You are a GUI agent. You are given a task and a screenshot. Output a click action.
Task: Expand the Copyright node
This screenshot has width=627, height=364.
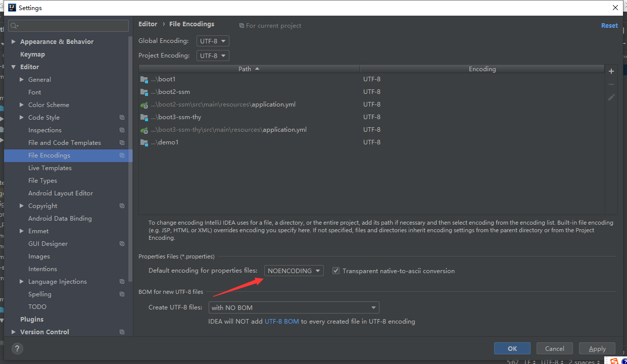(x=22, y=205)
